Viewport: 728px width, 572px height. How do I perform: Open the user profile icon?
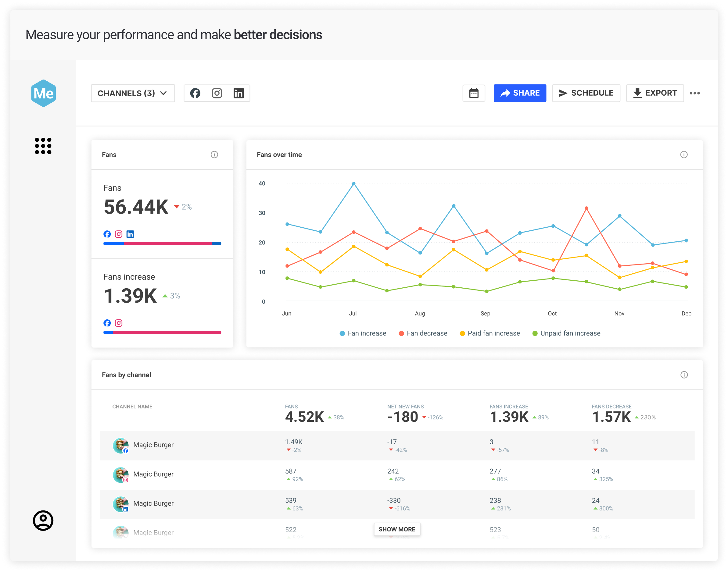pyautogui.click(x=43, y=520)
